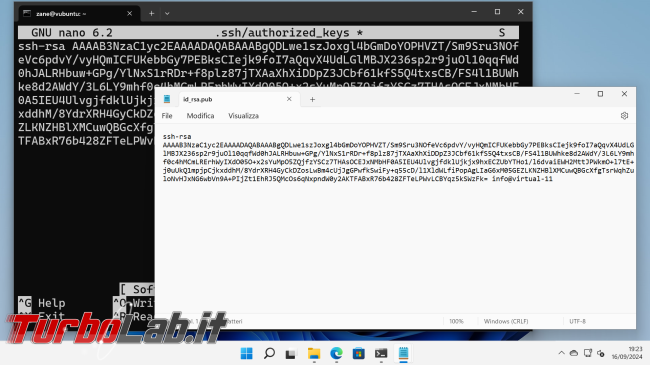650x365 pixels.
Task: Minimize the Notepad window
Action: coord(577,94)
